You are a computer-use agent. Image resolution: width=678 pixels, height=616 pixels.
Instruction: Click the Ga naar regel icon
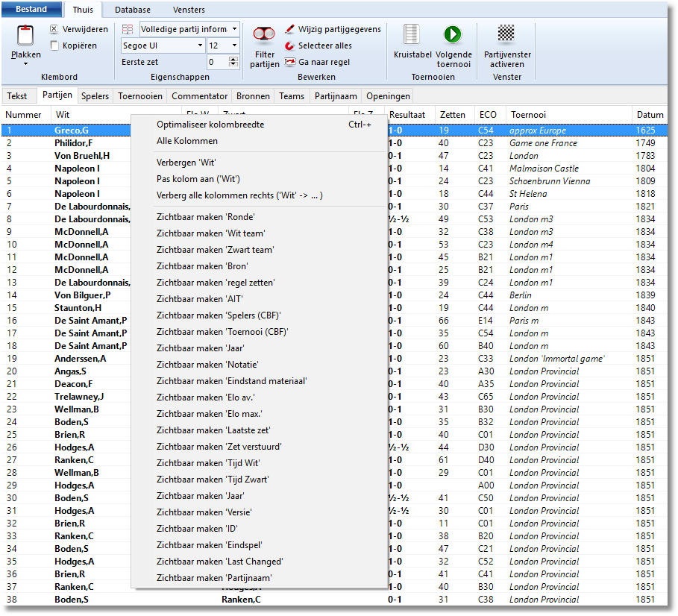click(290, 62)
